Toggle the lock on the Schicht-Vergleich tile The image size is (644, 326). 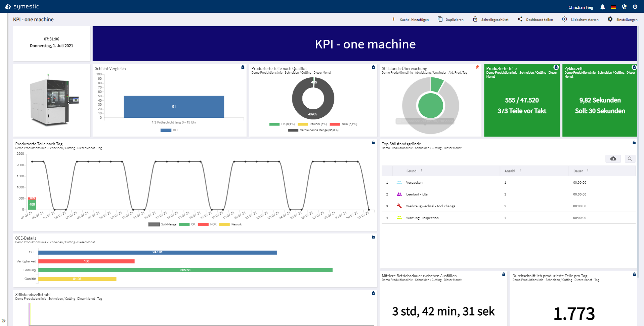pos(243,67)
